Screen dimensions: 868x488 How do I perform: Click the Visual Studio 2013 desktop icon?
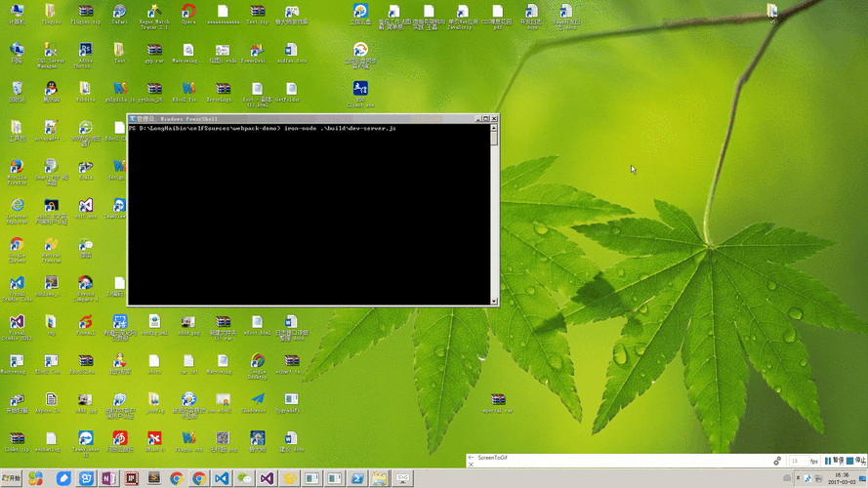pyautogui.click(x=17, y=323)
